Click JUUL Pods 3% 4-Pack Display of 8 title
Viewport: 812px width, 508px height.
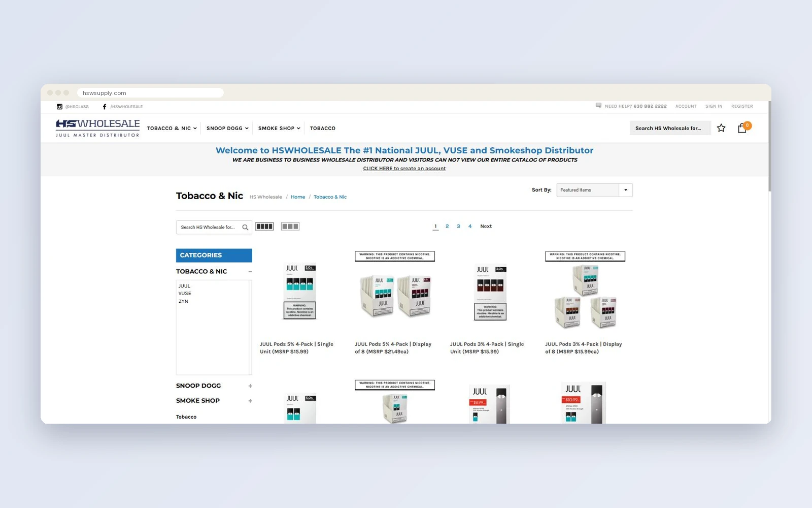(584, 348)
